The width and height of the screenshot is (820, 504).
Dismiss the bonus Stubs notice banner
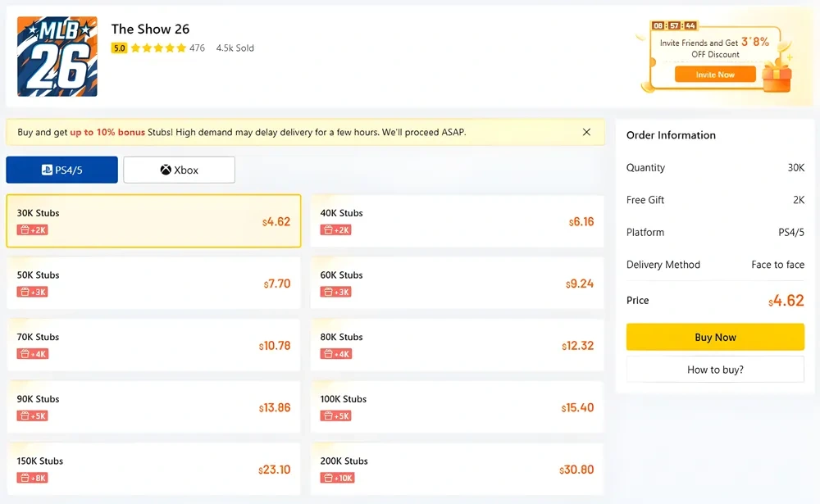pyautogui.click(x=586, y=132)
